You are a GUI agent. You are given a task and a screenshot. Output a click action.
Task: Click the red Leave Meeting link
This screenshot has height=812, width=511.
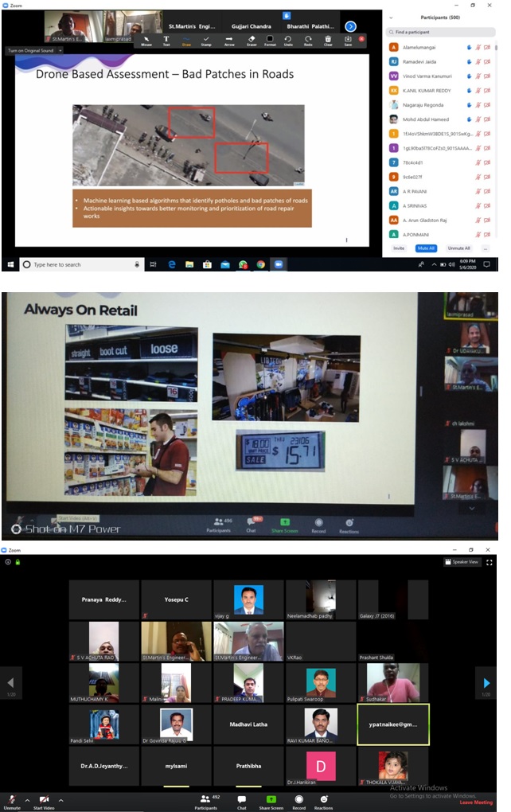pyautogui.click(x=476, y=802)
